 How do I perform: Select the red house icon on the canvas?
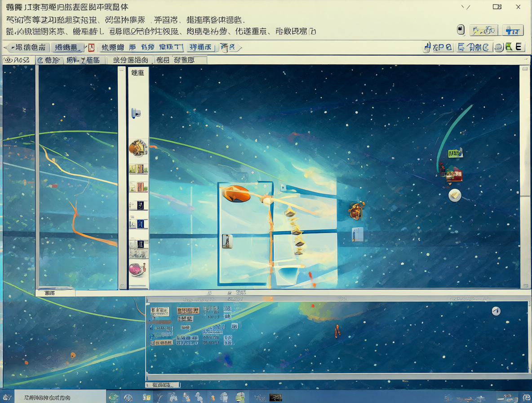point(453,174)
